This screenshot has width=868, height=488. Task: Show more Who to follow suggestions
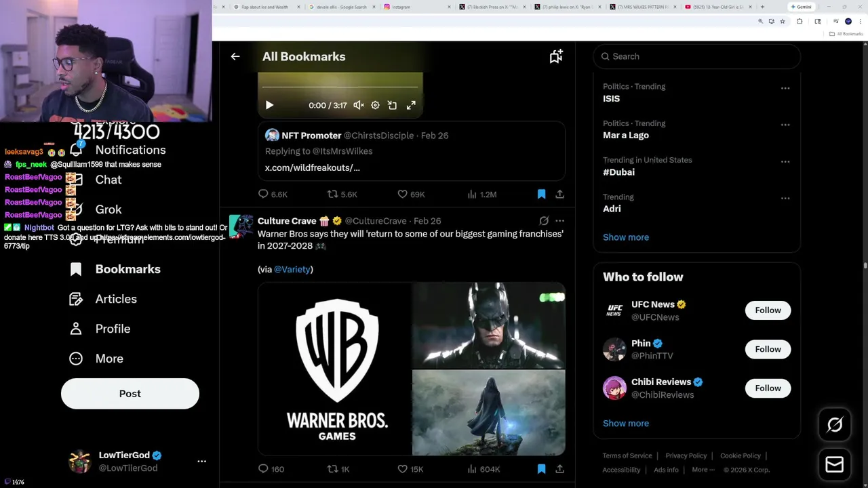pos(626,423)
